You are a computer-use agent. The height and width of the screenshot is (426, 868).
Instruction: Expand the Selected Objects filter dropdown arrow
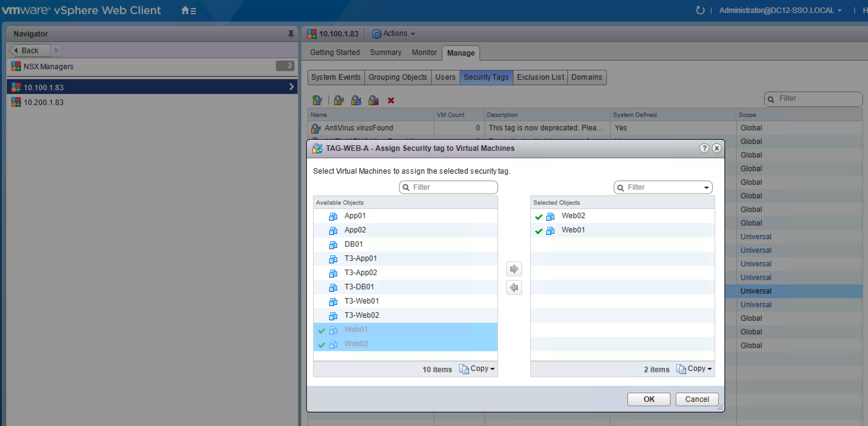coord(706,188)
